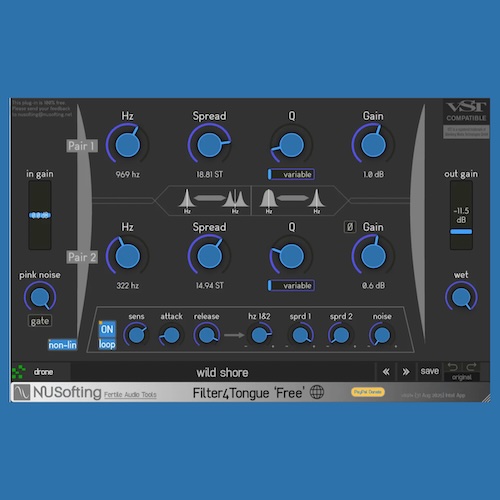
Task: Click the VST Compatible logo
Action: point(466,112)
